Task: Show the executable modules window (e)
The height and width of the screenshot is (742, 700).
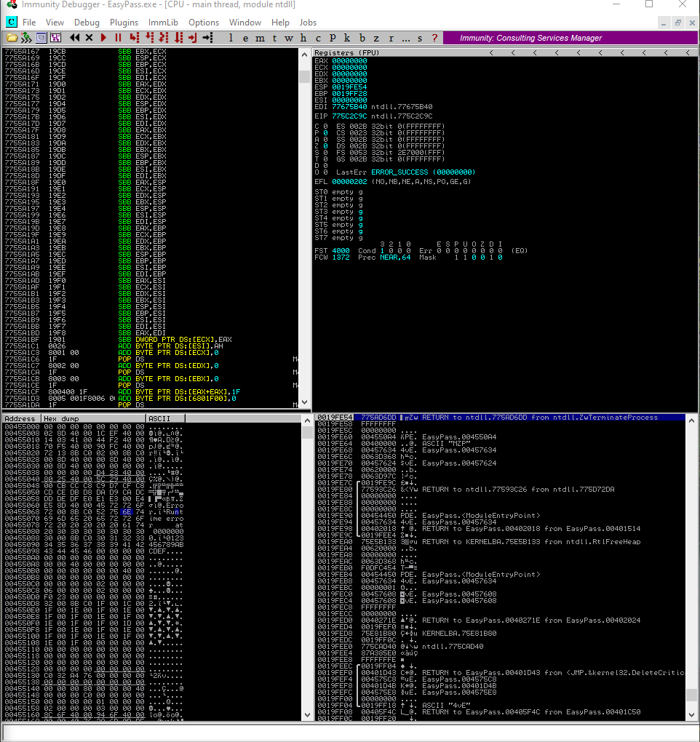Action: coord(245,39)
